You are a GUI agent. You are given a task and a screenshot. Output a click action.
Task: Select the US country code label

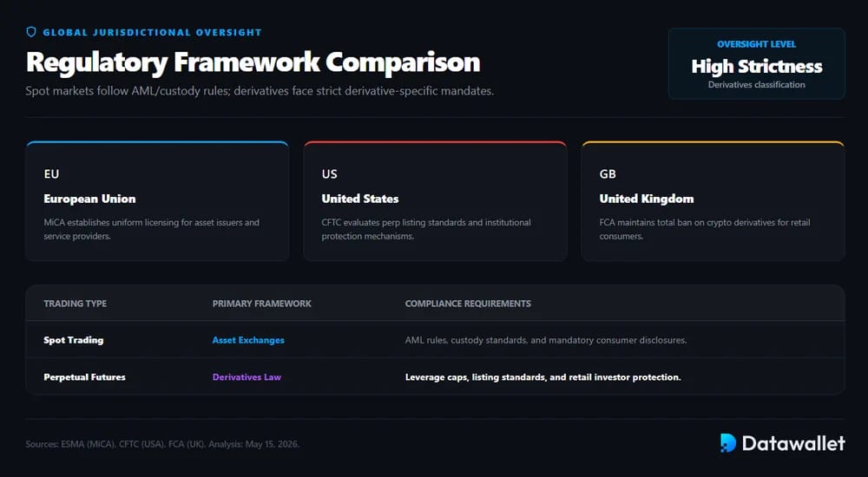(x=329, y=173)
